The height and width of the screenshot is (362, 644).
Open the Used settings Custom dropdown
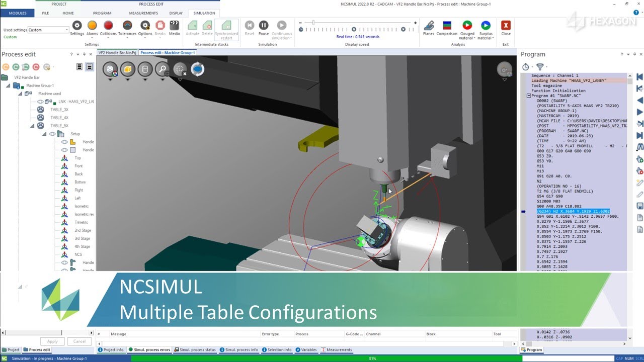[x=67, y=30]
